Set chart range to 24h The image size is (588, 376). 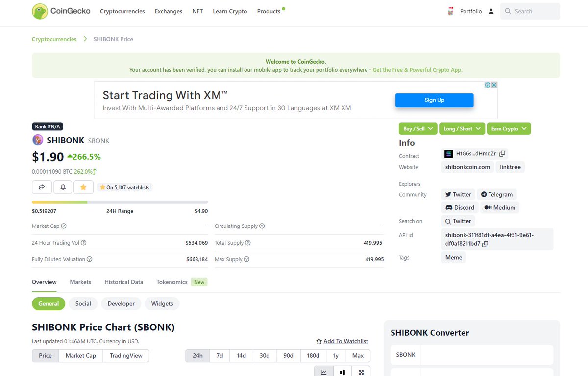[197, 356]
